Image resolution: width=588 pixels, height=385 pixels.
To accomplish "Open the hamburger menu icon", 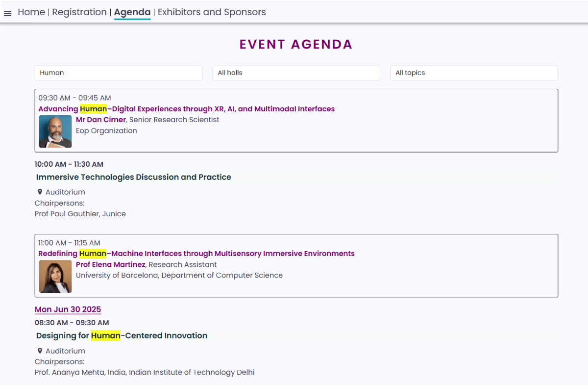I will click(7, 13).
